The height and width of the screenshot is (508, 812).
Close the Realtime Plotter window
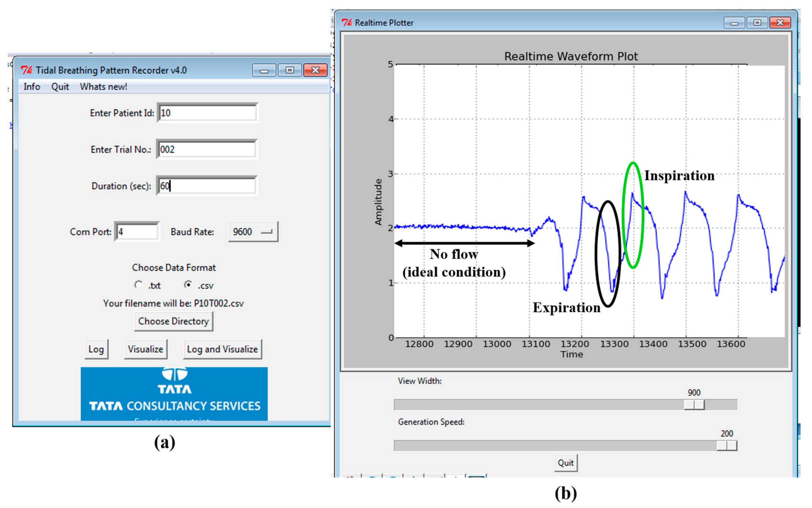click(780, 22)
